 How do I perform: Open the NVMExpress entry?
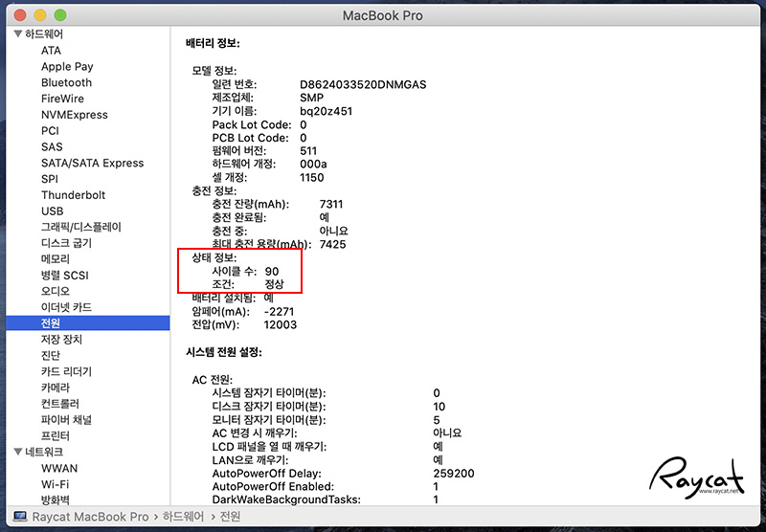(75, 115)
